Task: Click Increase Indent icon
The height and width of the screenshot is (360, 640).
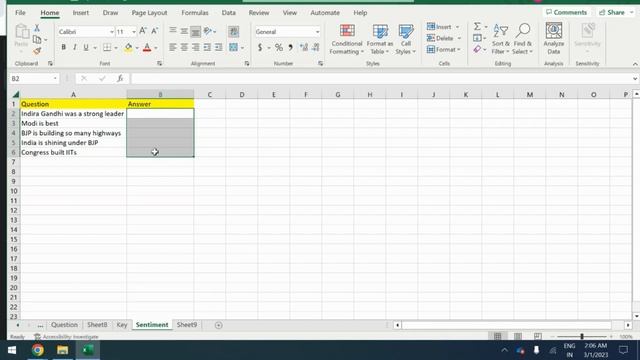Action: [219, 48]
